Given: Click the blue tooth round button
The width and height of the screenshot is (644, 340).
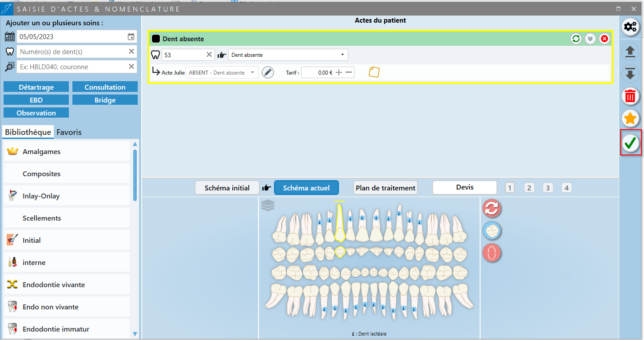Looking at the screenshot, I should (492, 230).
